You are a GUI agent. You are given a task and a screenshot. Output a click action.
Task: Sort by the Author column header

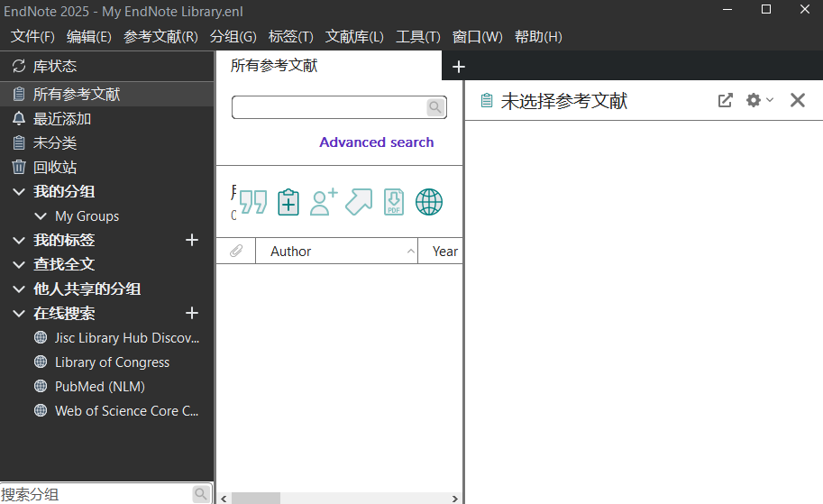click(x=336, y=251)
